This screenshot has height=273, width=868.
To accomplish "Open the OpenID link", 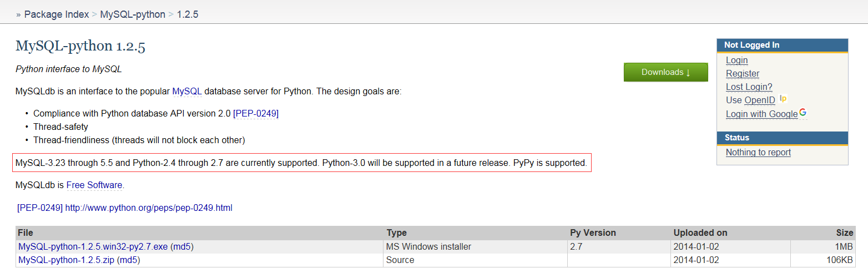I will (760, 100).
